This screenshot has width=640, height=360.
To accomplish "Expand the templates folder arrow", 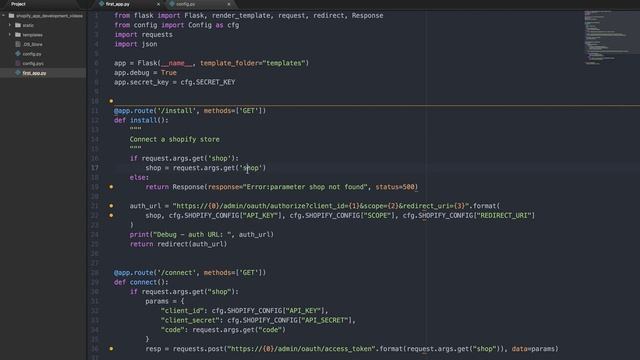I will coord(10,35).
